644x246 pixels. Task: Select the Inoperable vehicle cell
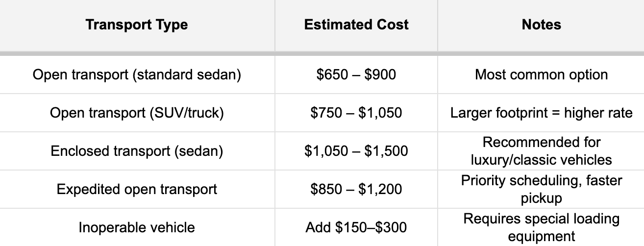tap(137, 227)
